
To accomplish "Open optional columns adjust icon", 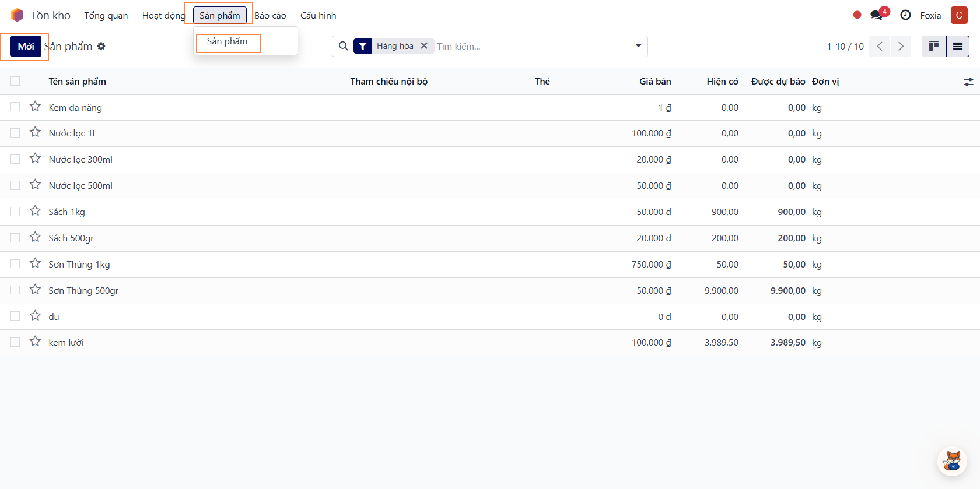I will pyautogui.click(x=968, y=82).
